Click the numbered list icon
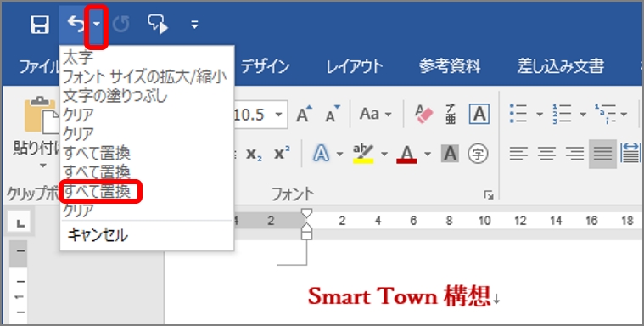This screenshot has width=644, height=326. point(562,114)
